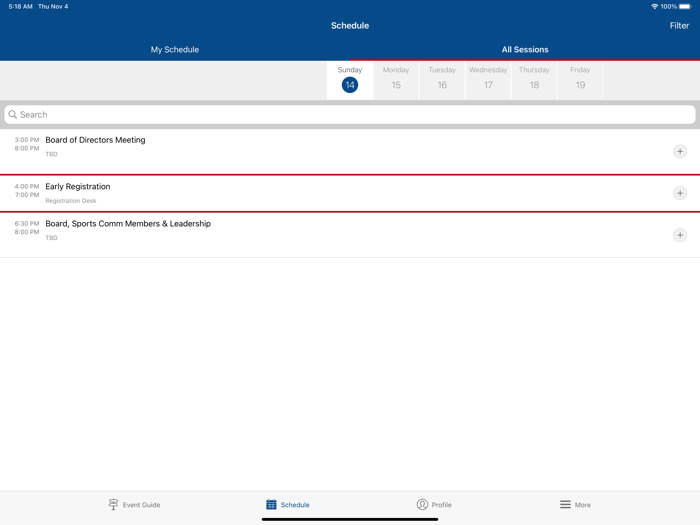This screenshot has height=525, width=700.
Task: Open Early Registration session details
Action: coord(300,193)
